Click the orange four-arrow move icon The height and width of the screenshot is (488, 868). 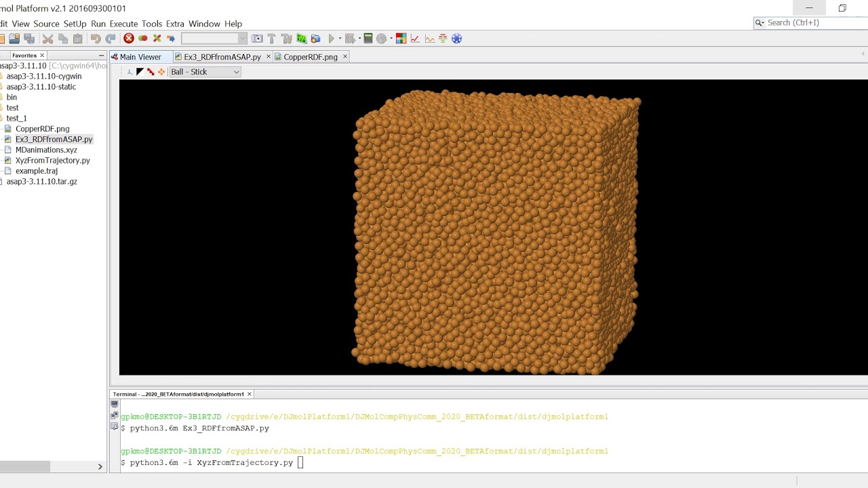161,72
